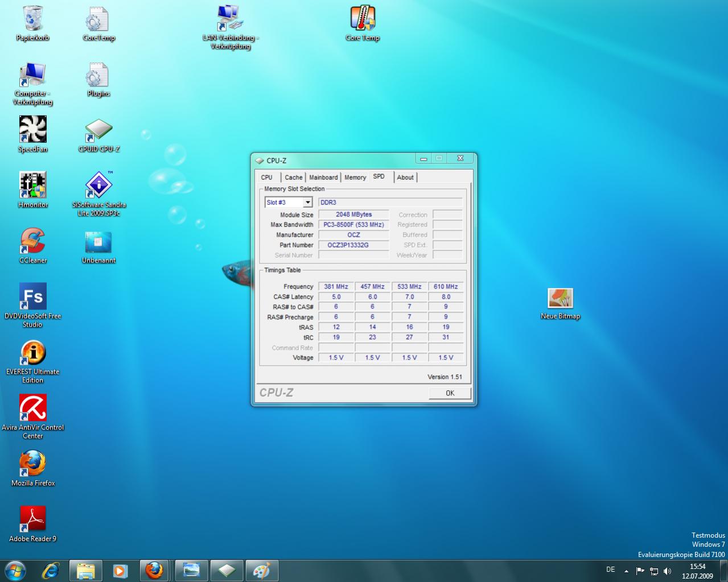Open the LAN-Verbindung shortcut icon
This screenshot has width=728, height=582.
230,27
